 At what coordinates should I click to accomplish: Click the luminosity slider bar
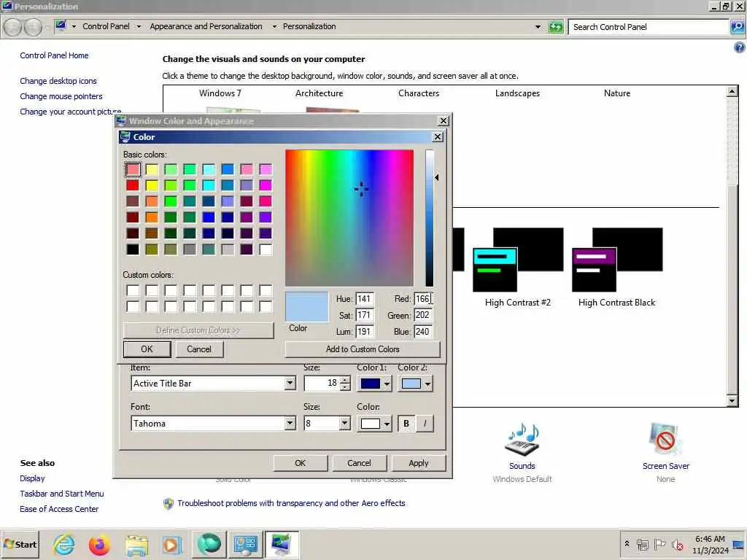(x=429, y=217)
